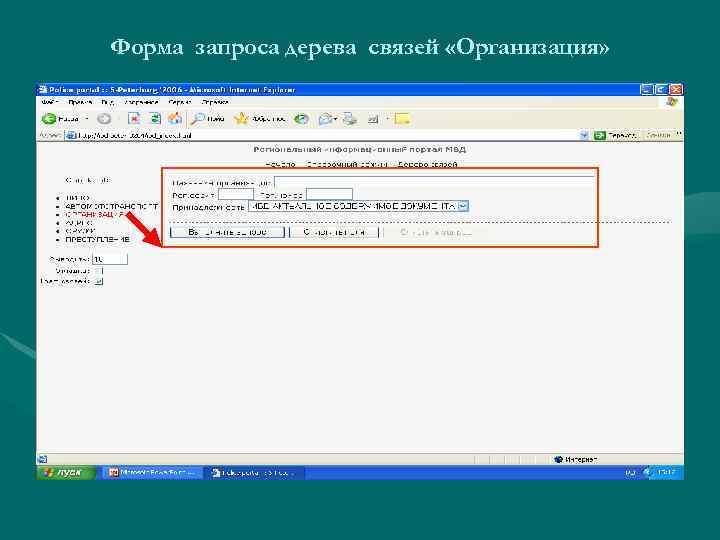Click the Home house icon

click(x=174, y=118)
